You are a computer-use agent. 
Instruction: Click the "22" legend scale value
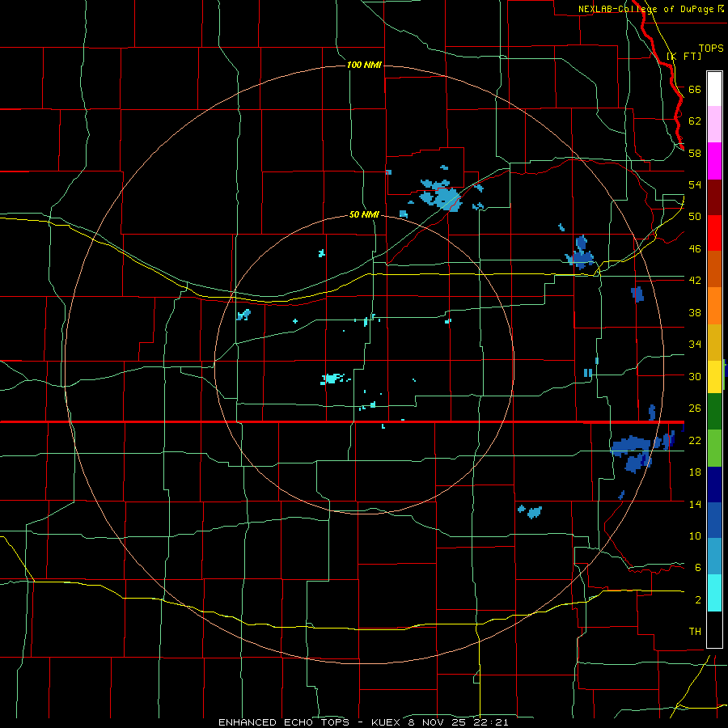695,440
